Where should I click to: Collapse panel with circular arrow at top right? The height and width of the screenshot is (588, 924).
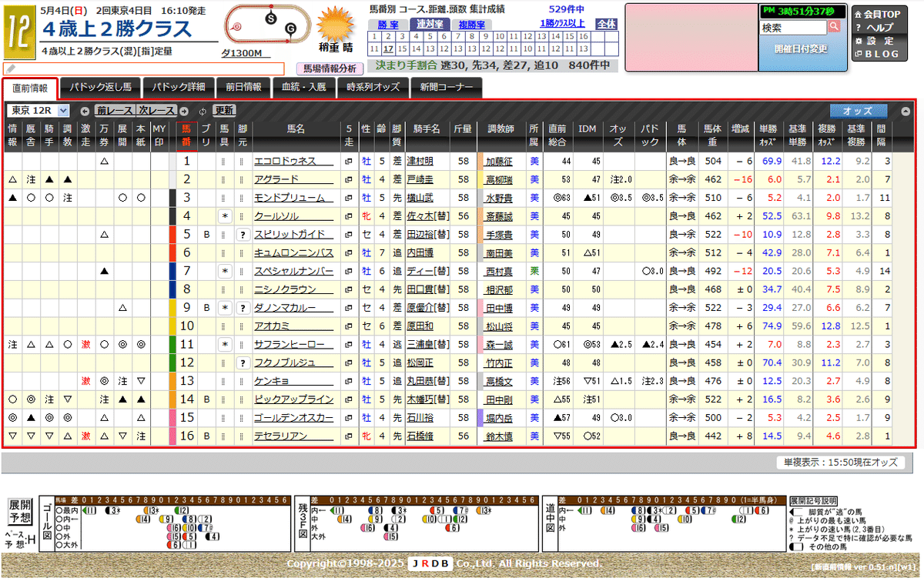[905, 112]
